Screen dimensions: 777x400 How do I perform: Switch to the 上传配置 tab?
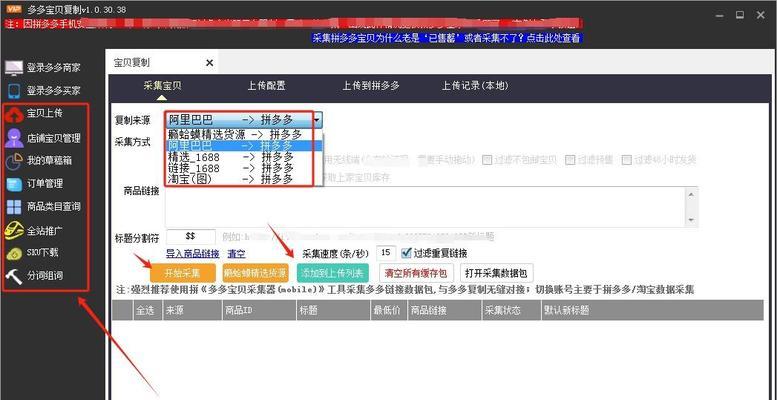[x=267, y=86]
